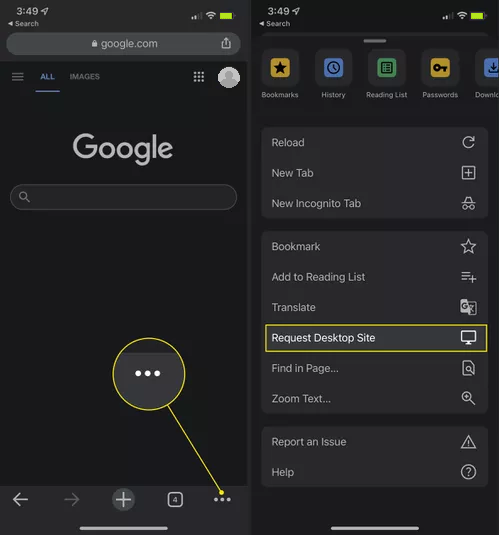Select Reload from the menu
The image size is (499, 535).
(x=375, y=143)
